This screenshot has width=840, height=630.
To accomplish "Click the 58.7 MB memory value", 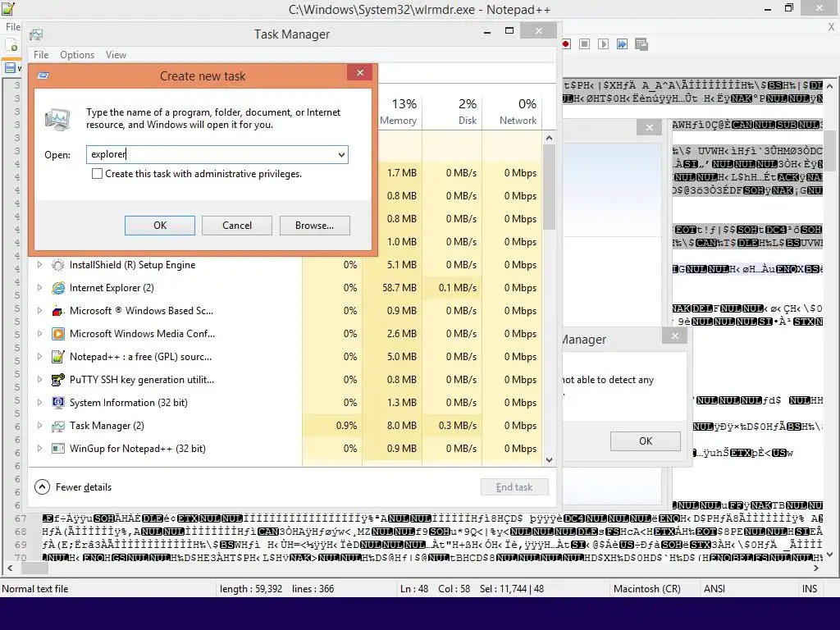I will [399, 288].
